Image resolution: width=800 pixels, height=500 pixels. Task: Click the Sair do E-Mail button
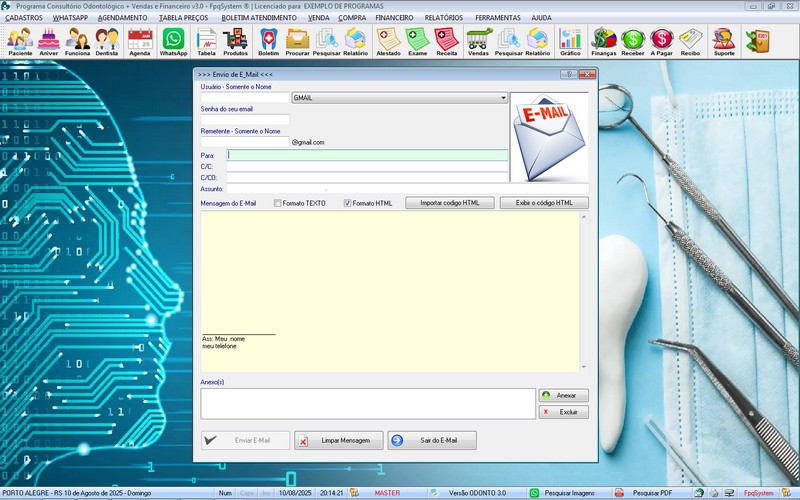click(x=432, y=441)
